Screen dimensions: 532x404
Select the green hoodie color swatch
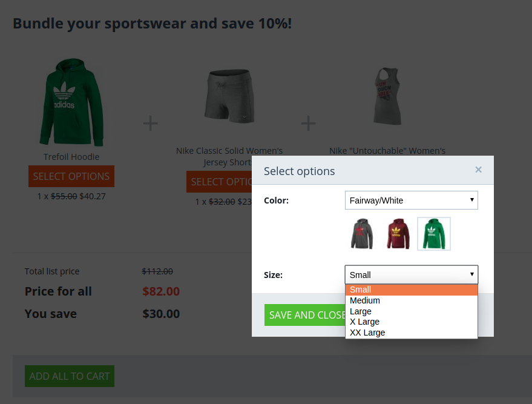pos(433,234)
